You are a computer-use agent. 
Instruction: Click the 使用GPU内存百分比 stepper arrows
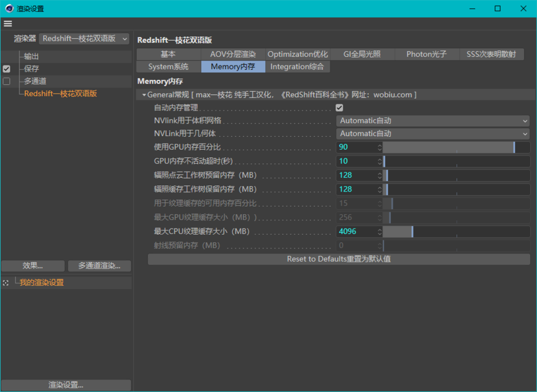380,147
